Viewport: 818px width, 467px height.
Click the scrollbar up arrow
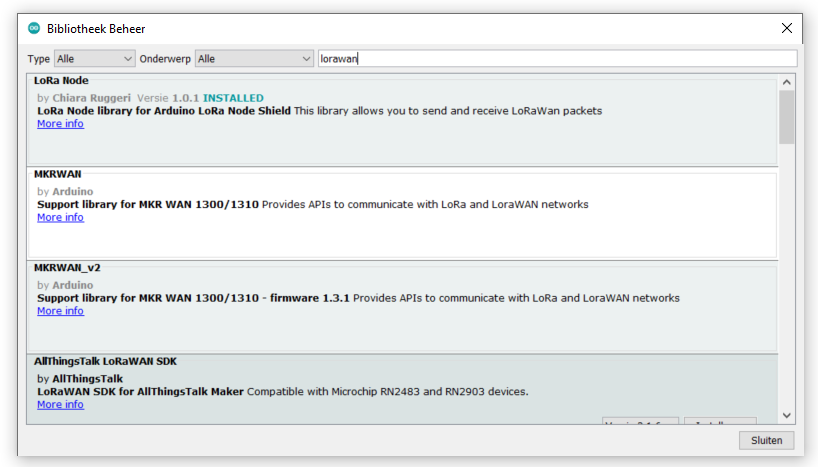[x=787, y=82]
